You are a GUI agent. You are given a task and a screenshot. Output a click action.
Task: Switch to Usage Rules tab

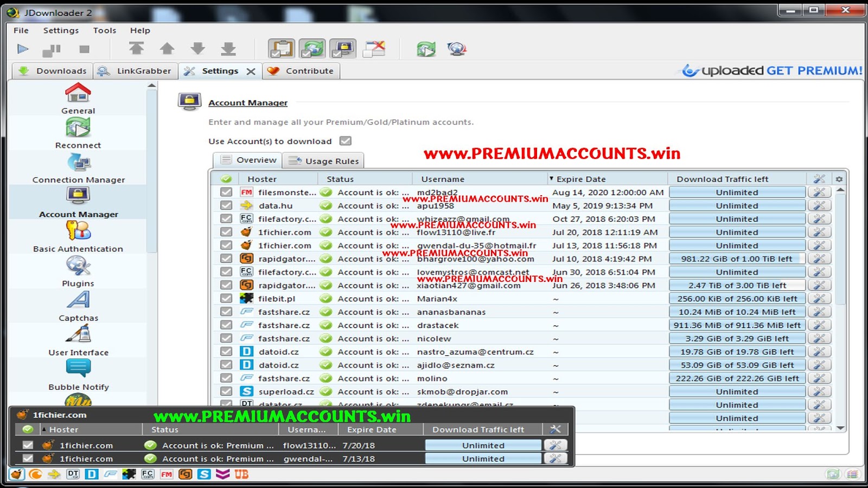[324, 161]
